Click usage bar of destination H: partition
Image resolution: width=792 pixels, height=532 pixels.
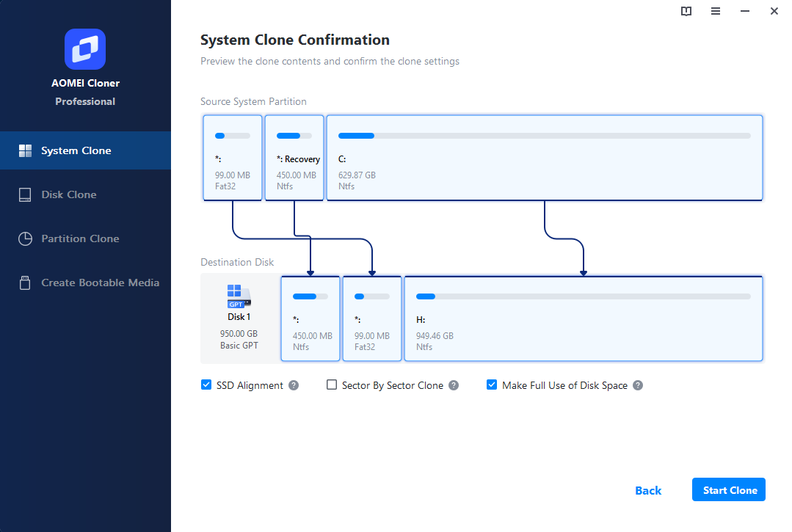coord(584,296)
